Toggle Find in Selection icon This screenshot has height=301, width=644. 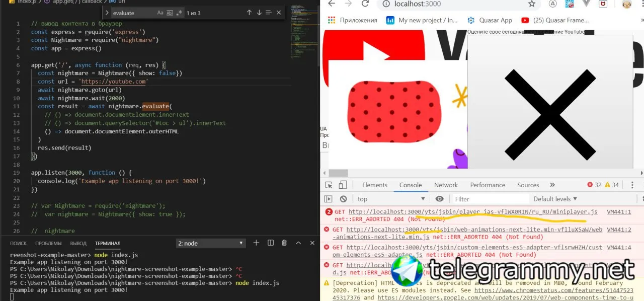269,13
